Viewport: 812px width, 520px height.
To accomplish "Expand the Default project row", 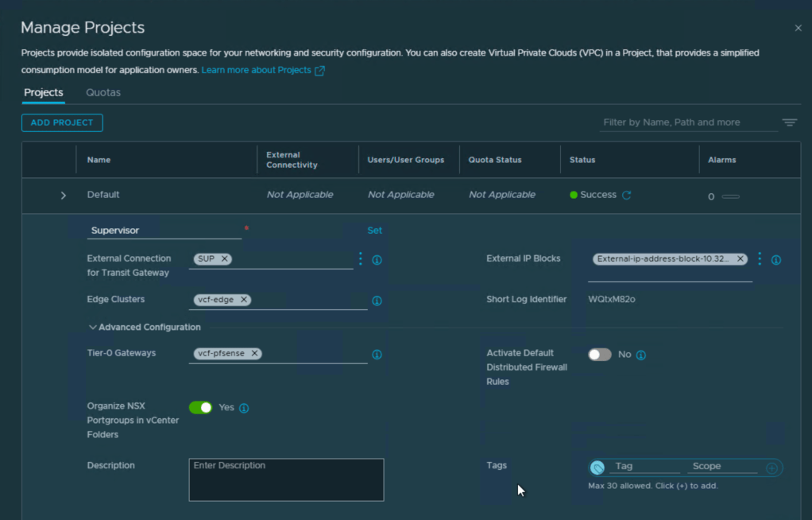I will [64, 196].
